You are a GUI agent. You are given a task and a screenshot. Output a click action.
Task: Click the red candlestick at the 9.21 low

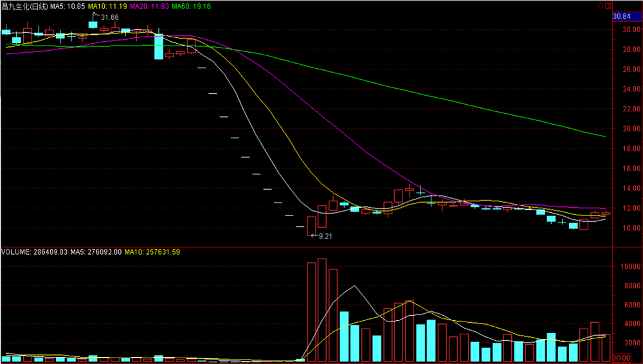311,226
